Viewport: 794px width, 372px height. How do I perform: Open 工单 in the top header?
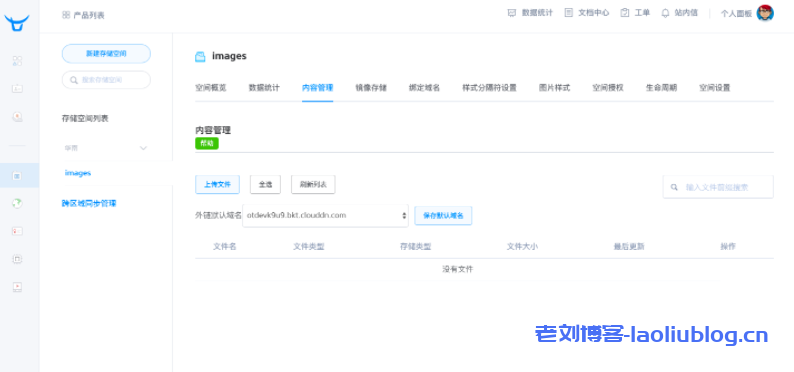(x=642, y=13)
